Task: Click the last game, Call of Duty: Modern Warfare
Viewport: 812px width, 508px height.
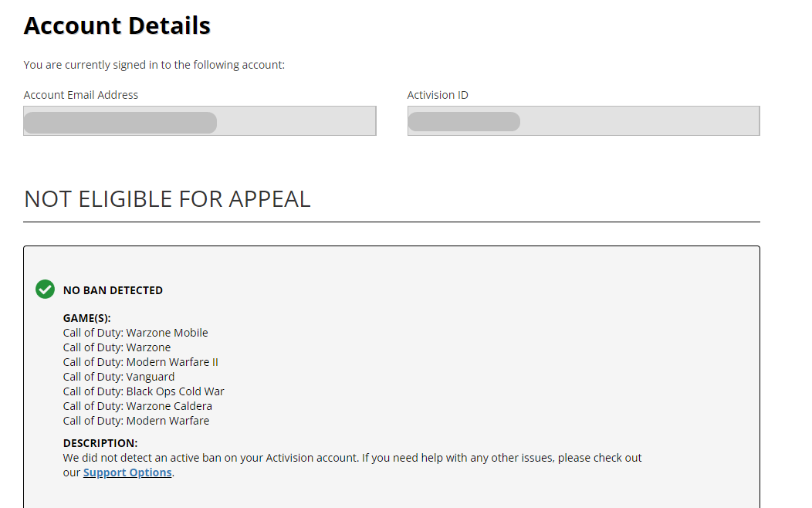Action: click(136, 421)
